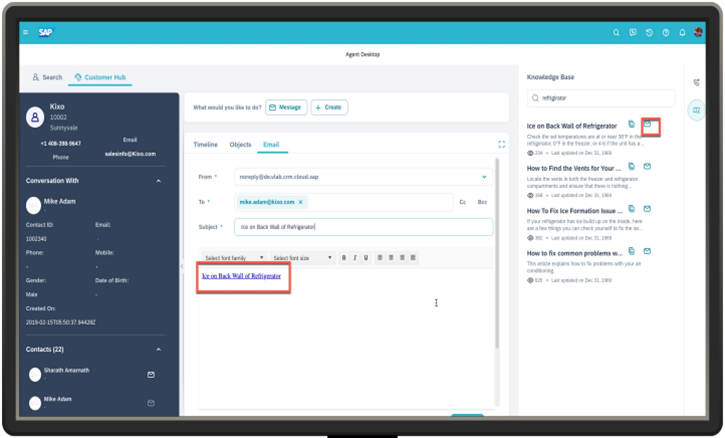Email contact Mike Adam in Contacts list

pyautogui.click(x=151, y=403)
